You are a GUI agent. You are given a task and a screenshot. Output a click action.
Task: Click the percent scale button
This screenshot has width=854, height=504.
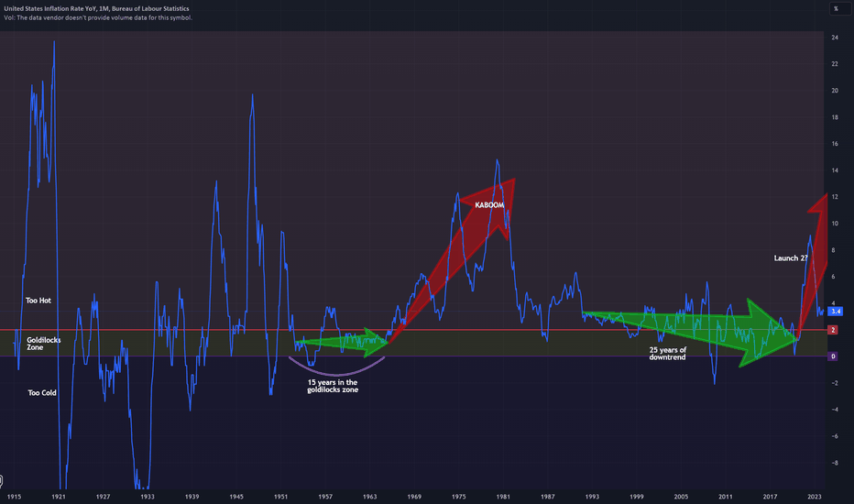click(839, 9)
